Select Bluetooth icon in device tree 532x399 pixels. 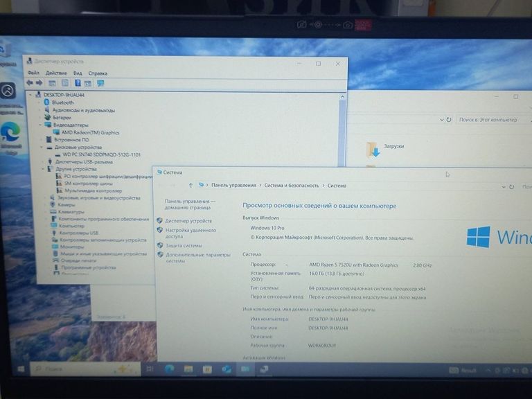click(x=47, y=102)
